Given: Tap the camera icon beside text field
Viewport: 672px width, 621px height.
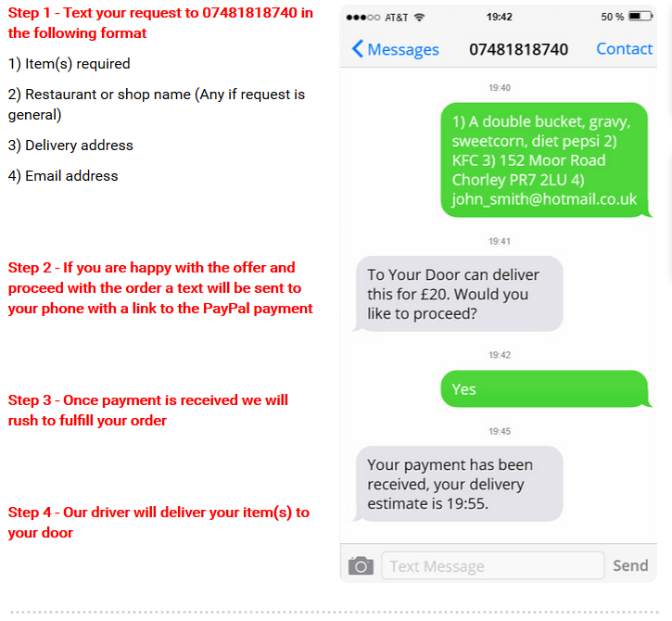Looking at the screenshot, I should (361, 565).
